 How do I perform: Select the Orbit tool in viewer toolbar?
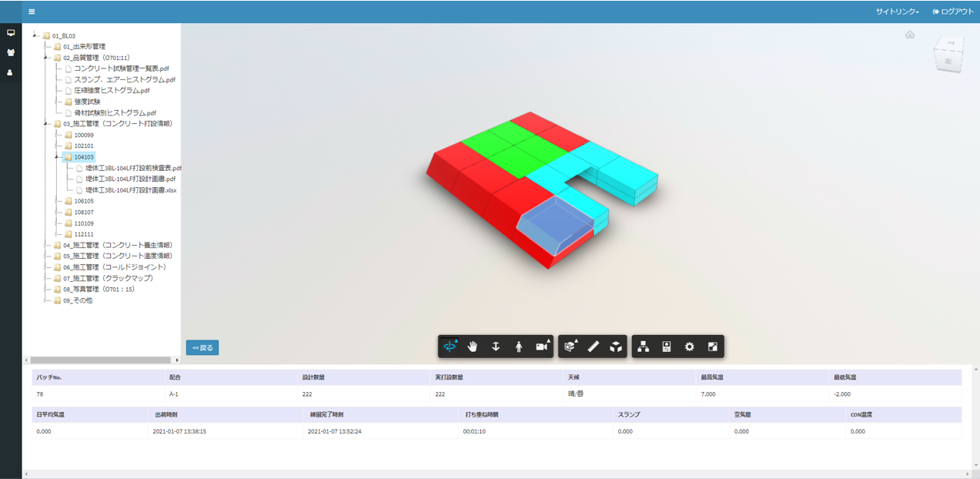coord(450,347)
